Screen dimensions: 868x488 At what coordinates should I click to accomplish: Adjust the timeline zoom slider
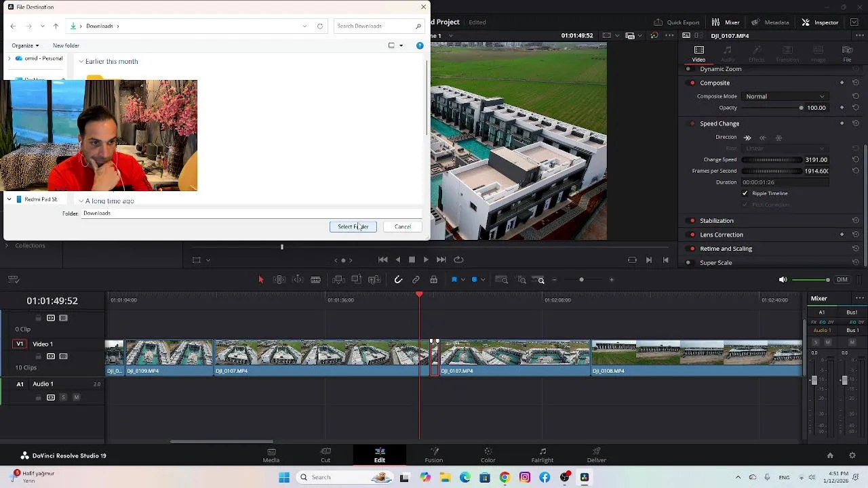(581, 280)
